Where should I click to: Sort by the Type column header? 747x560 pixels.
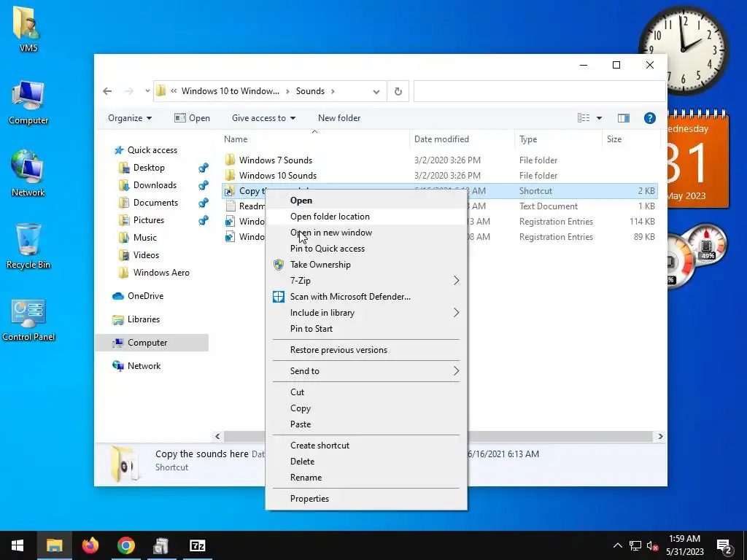click(x=558, y=139)
